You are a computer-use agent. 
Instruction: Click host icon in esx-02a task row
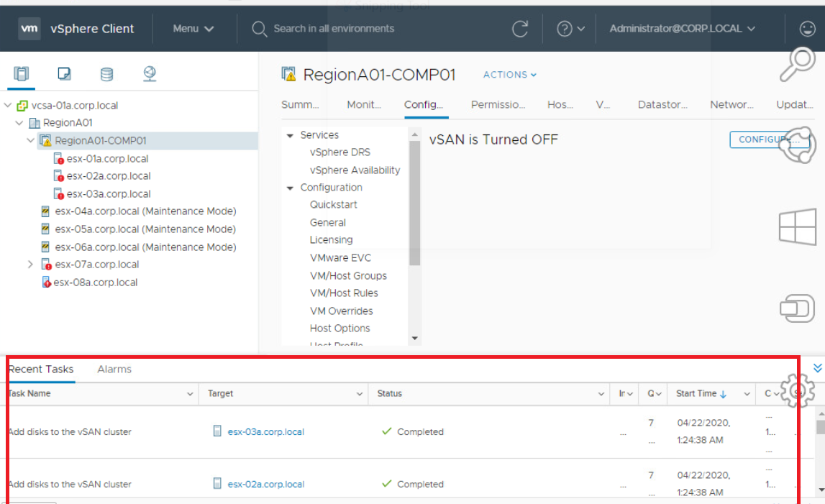(217, 483)
